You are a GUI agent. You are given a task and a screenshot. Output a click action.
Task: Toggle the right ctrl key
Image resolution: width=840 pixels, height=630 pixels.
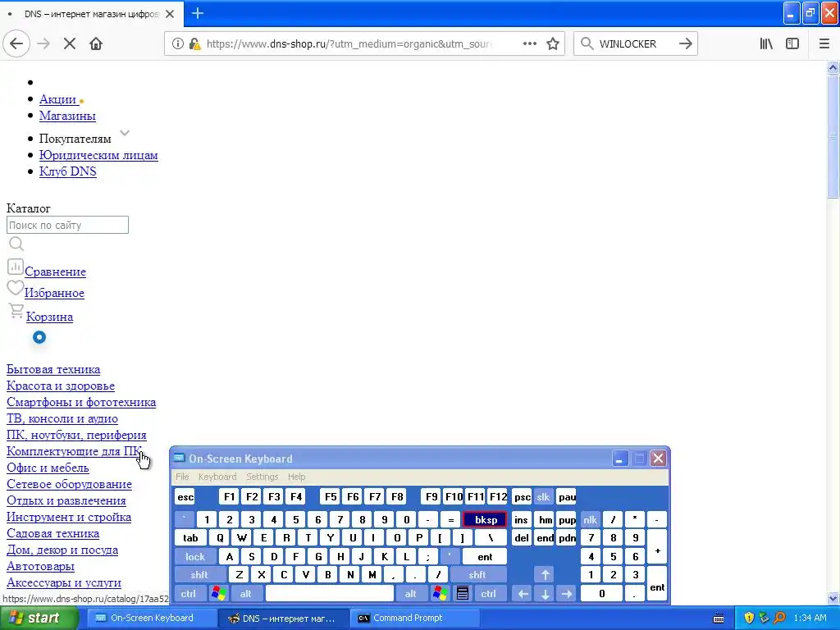coord(489,593)
